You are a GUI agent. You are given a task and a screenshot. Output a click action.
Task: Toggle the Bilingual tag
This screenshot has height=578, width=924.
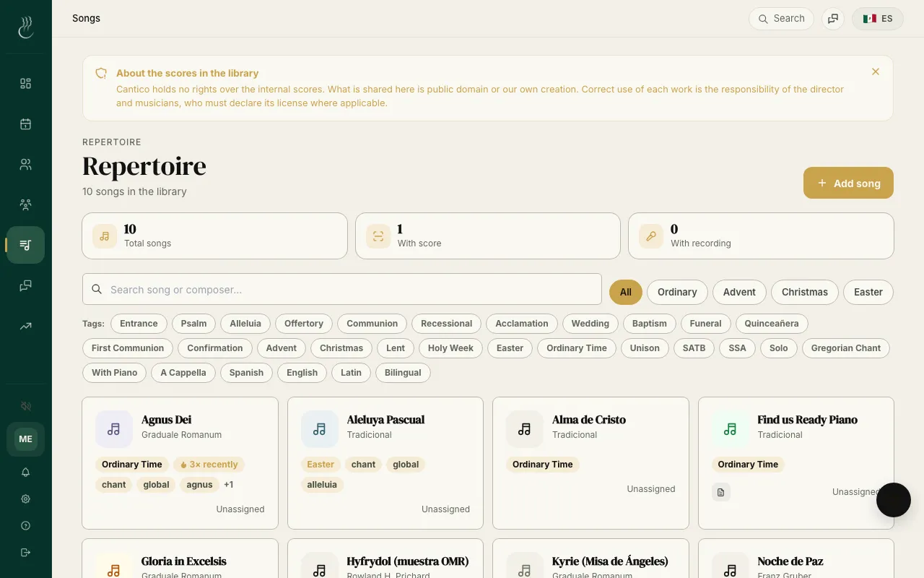click(403, 373)
